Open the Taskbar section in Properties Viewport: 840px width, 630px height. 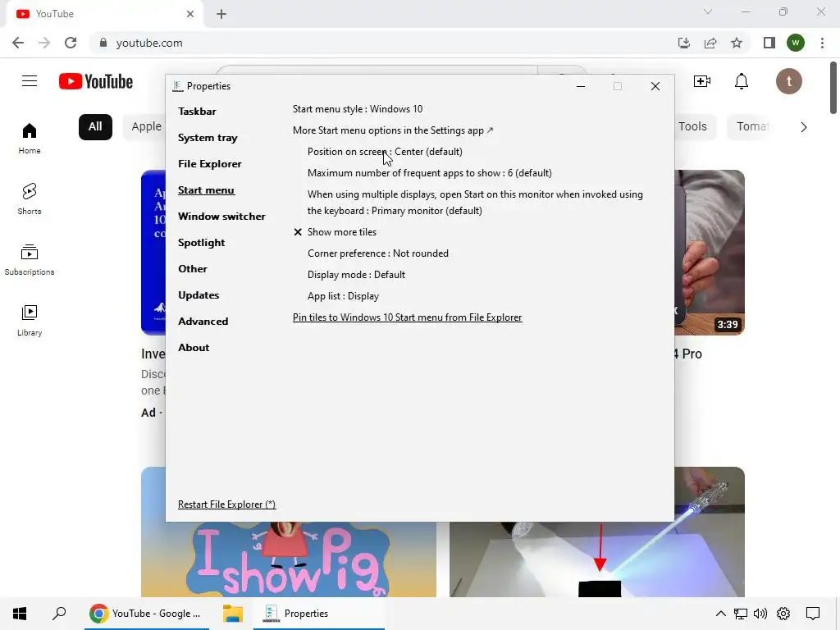click(x=197, y=112)
